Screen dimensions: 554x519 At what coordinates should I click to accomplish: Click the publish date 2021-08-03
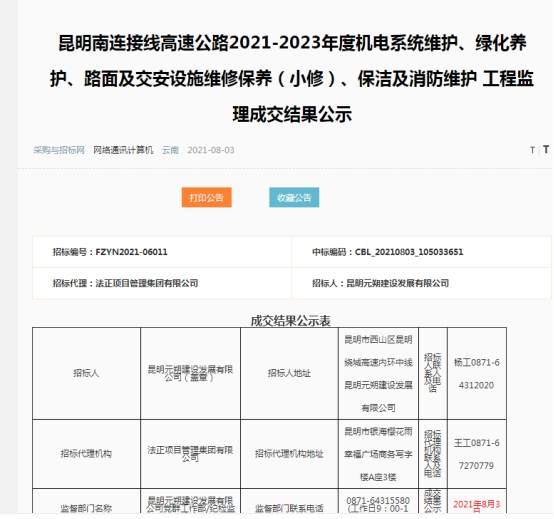pyautogui.click(x=211, y=150)
